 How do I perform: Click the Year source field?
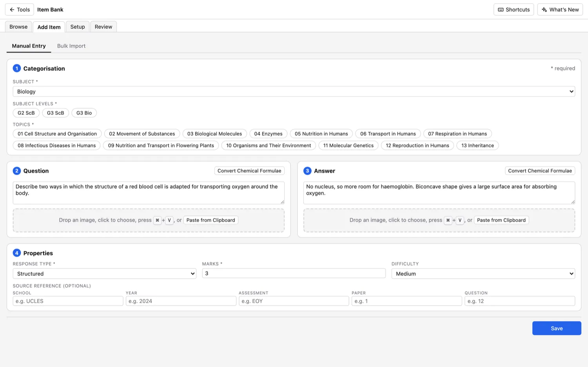coord(181,301)
